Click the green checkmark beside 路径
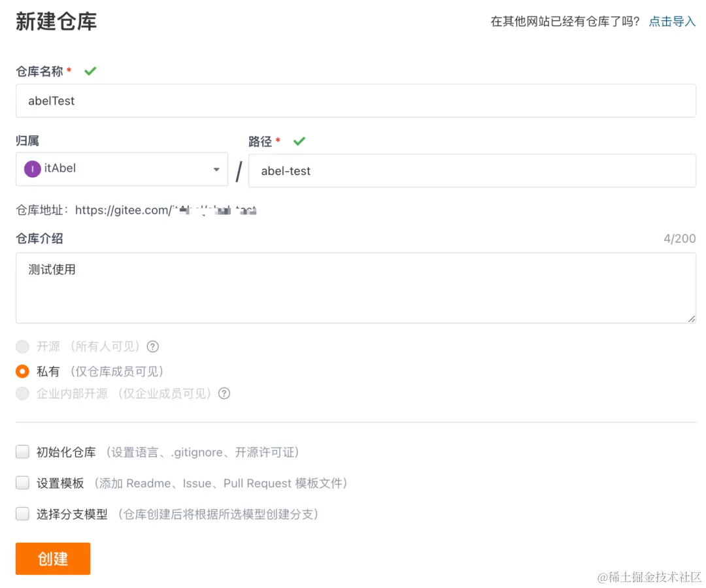Image resolution: width=706 pixels, height=588 pixels. [299, 140]
